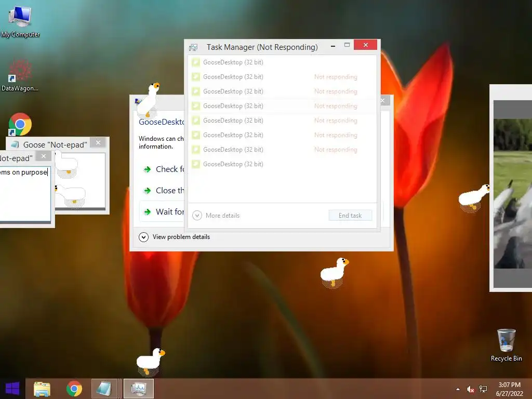Image resolution: width=532 pixels, height=399 pixels.
Task: Click icon of the seventh GooseDesktop process
Action: pos(196,150)
